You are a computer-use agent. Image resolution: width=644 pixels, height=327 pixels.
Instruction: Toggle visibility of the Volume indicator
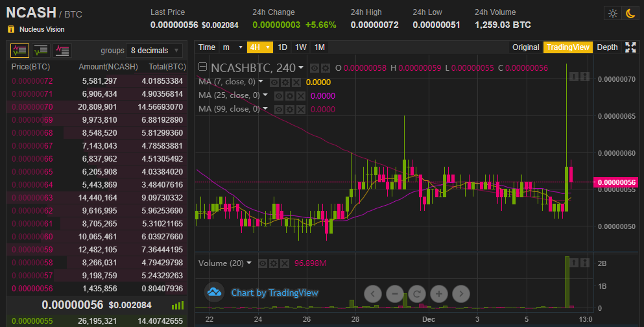click(263, 263)
